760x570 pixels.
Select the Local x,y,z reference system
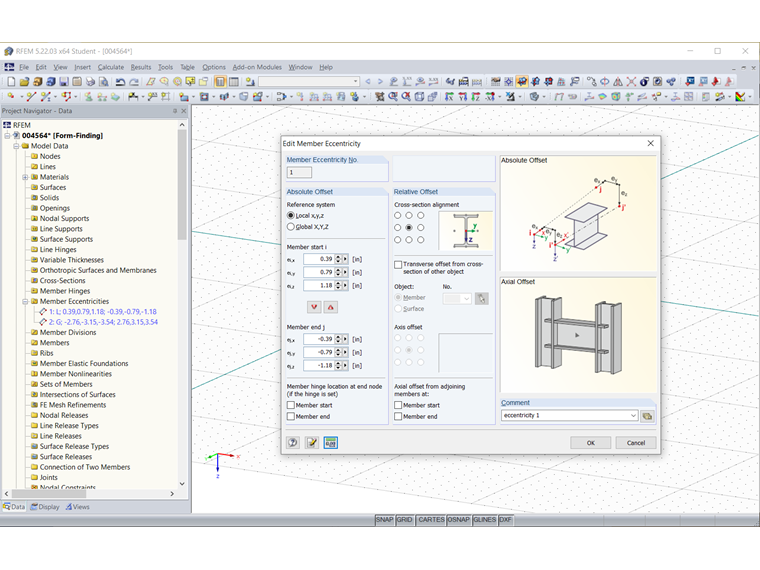(291, 215)
